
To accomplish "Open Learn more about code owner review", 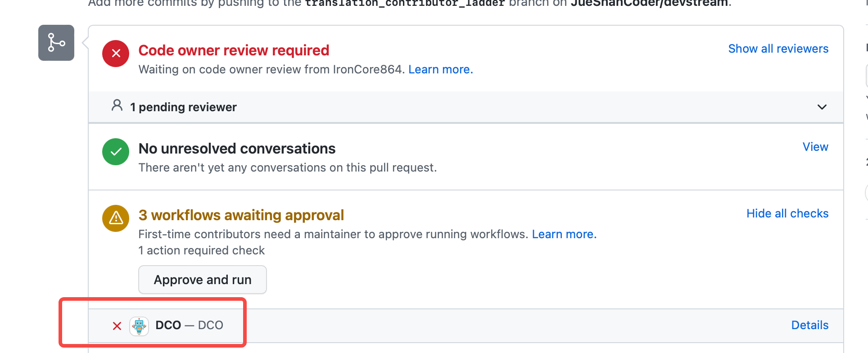I will click(x=441, y=69).
